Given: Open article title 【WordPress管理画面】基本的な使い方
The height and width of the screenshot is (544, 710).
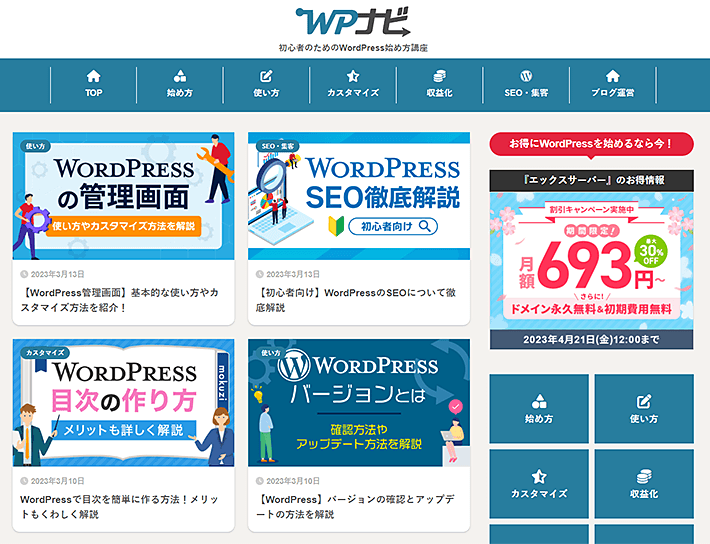Looking at the screenshot, I should coord(120,300).
